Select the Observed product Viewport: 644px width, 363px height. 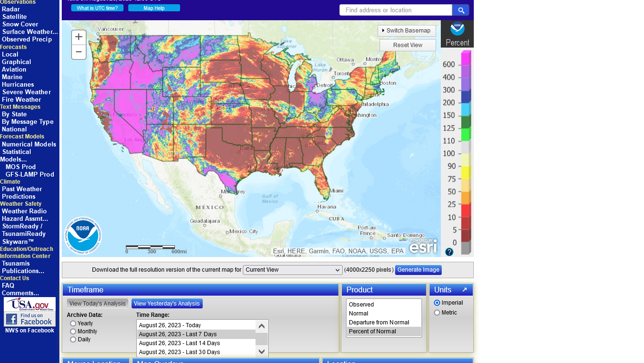(384, 305)
